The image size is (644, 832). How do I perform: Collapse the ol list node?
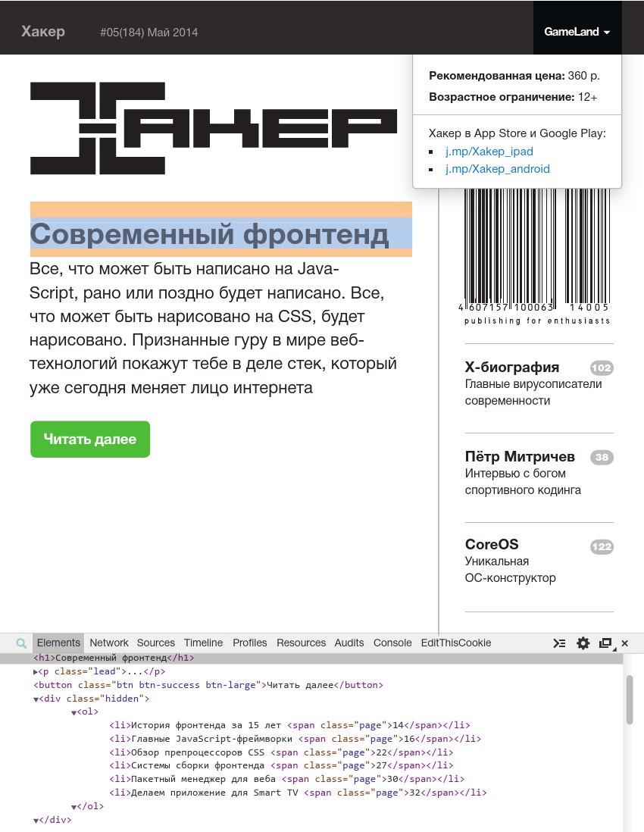coord(73,712)
